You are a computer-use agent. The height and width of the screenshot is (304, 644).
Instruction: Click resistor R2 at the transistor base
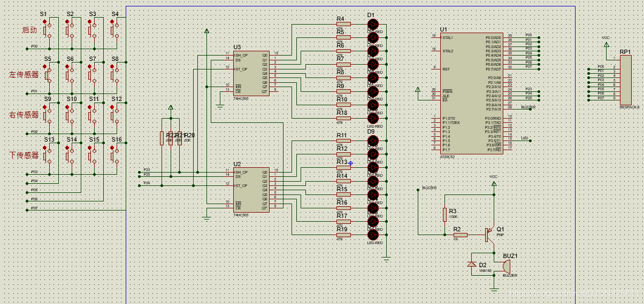(x=460, y=235)
